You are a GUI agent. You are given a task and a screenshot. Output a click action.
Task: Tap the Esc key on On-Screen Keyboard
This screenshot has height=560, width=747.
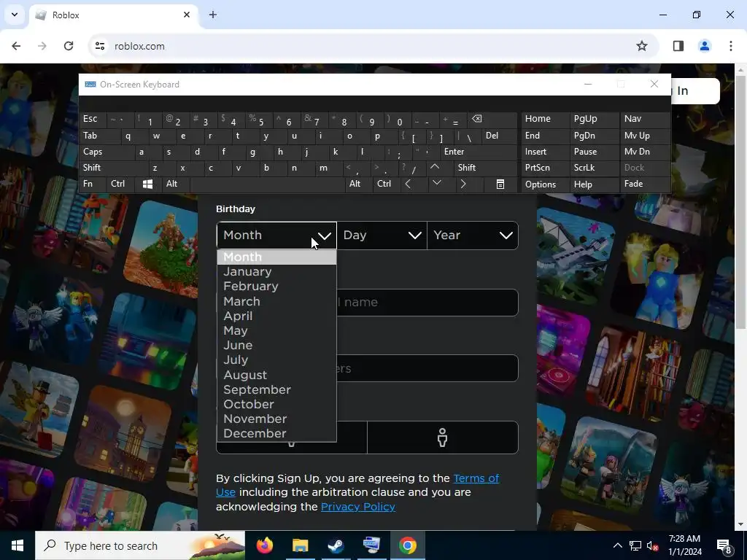click(93, 119)
